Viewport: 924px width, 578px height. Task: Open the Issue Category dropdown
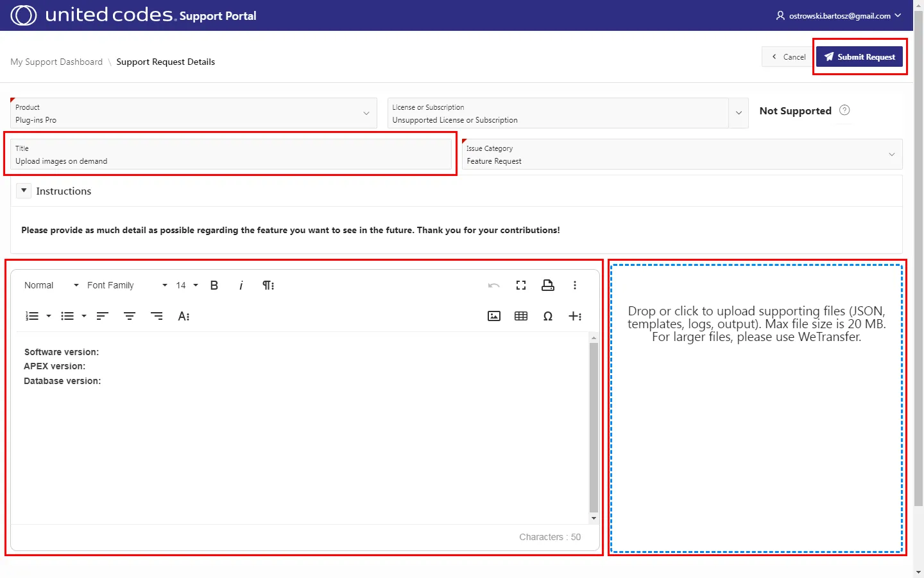681,155
